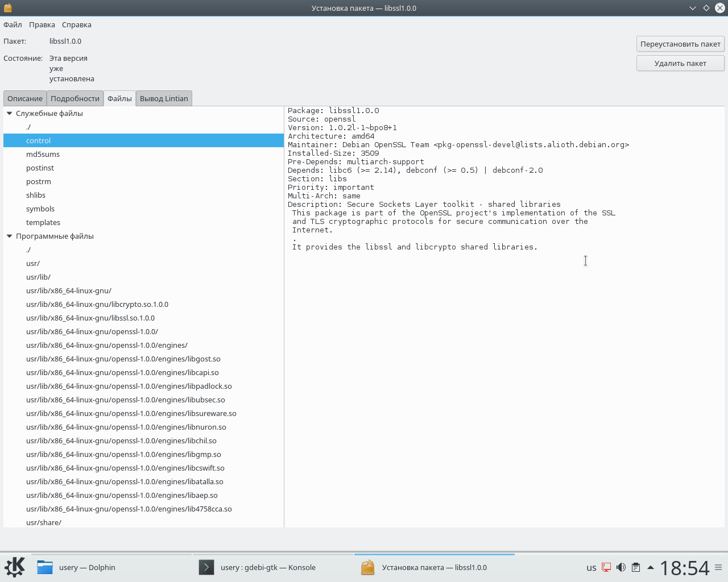Select the Файлы tab
Screen dimensions: 728x582
click(x=119, y=98)
